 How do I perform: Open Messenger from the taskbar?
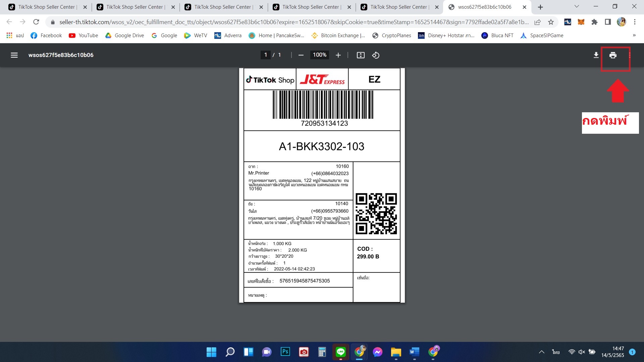click(377, 352)
